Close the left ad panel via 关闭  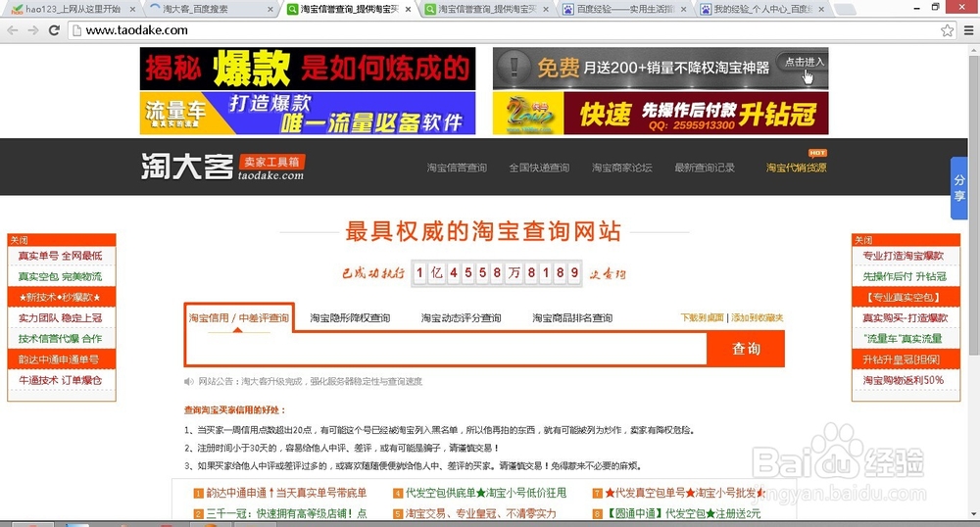click(x=20, y=240)
